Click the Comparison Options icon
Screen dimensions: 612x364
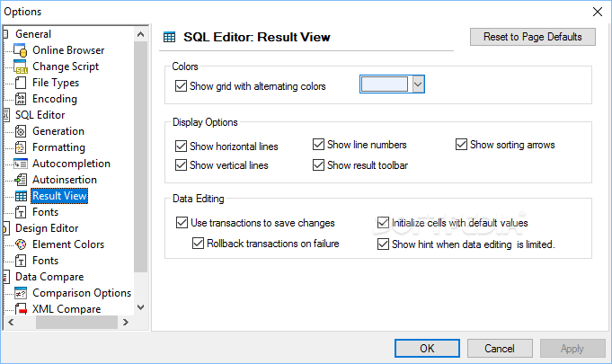[x=21, y=293]
